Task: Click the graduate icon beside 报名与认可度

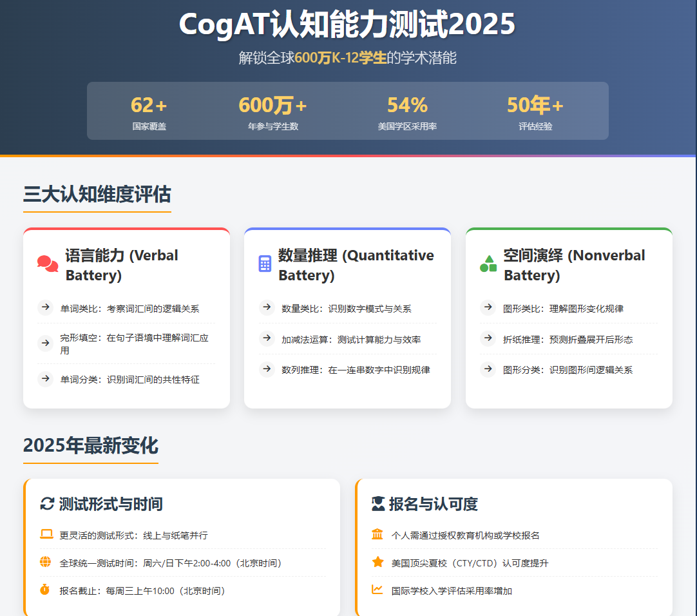Action: [x=378, y=504]
